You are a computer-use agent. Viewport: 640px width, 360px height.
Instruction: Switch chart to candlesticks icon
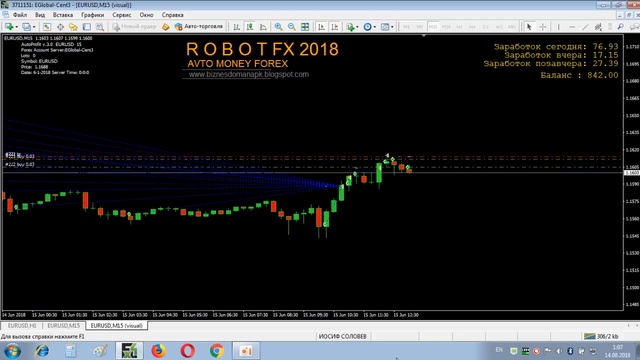coord(250,27)
